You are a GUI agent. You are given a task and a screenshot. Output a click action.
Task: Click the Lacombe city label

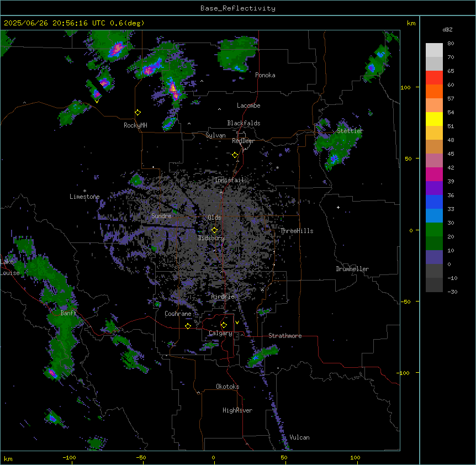tap(248, 105)
